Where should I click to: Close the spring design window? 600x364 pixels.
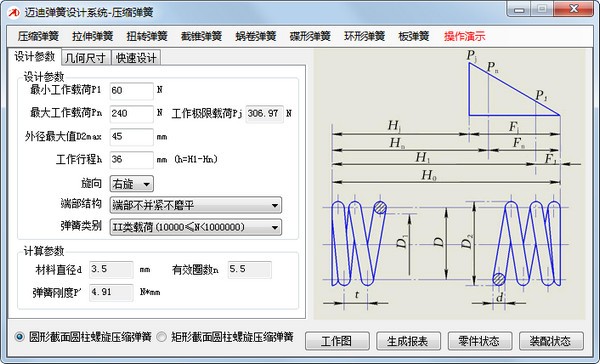click(x=574, y=9)
